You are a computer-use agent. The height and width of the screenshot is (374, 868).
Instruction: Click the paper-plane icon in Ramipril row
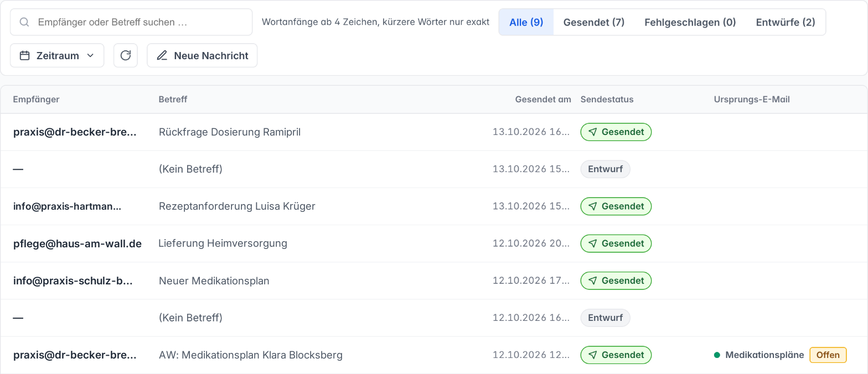[x=593, y=132]
